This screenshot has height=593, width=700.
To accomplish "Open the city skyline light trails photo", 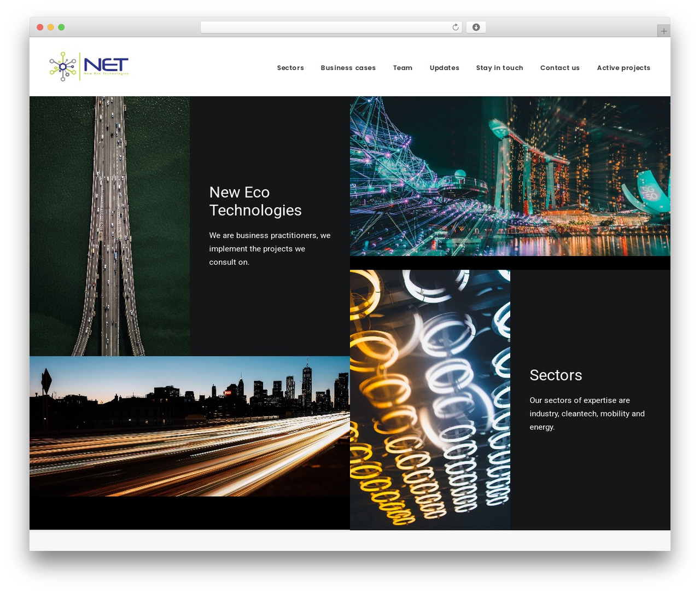I will click(190, 426).
